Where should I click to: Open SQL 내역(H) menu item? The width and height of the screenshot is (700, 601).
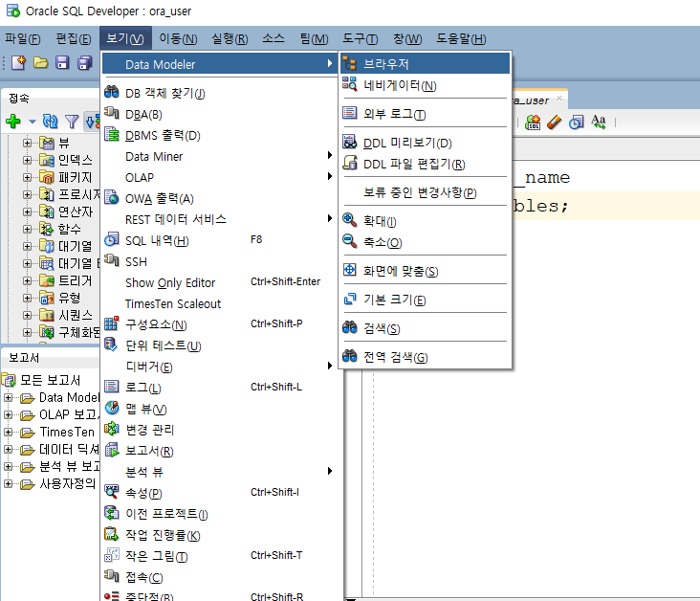[219, 240]
